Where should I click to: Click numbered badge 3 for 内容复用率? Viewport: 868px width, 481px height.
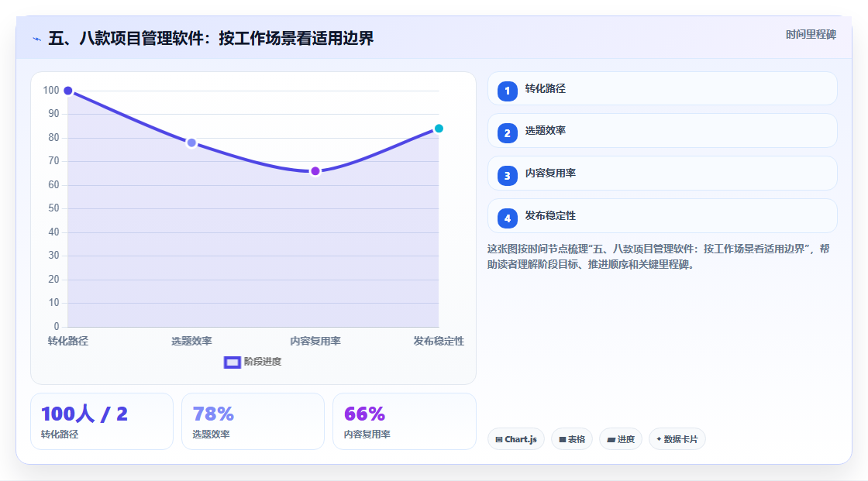click(507, 176)
